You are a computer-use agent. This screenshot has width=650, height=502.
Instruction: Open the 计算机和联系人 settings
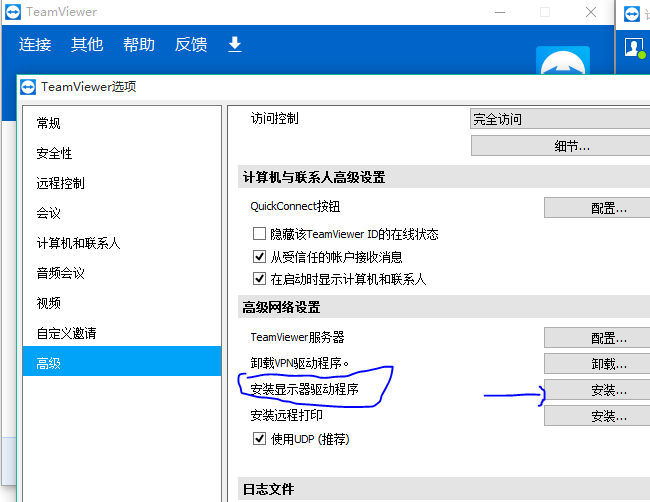tap(122, 243)
